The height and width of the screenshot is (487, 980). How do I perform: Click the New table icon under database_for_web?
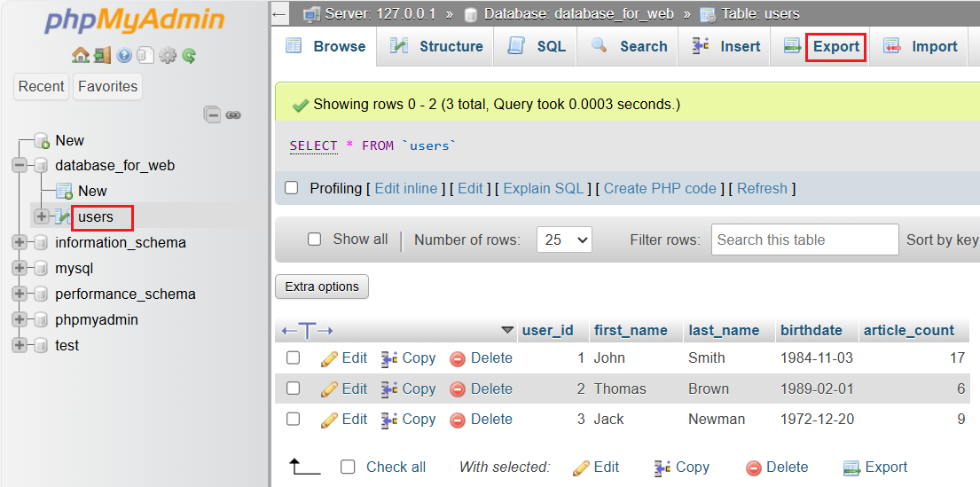(65, 192)
